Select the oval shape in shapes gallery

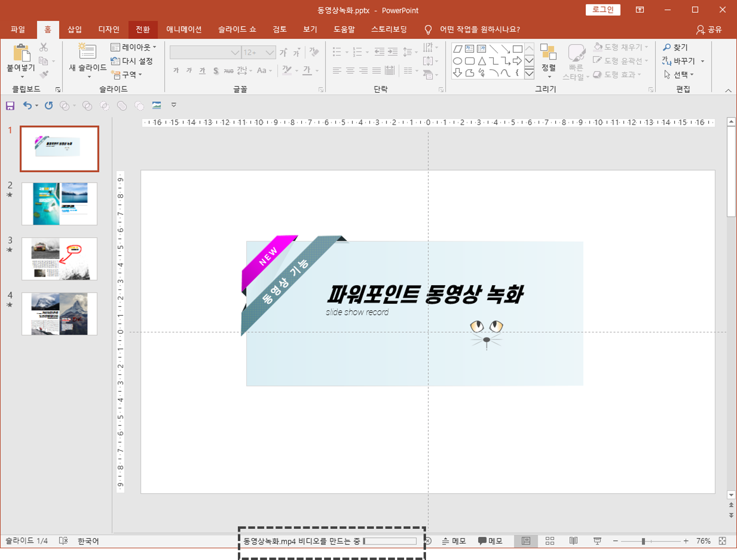click(457, 61)
